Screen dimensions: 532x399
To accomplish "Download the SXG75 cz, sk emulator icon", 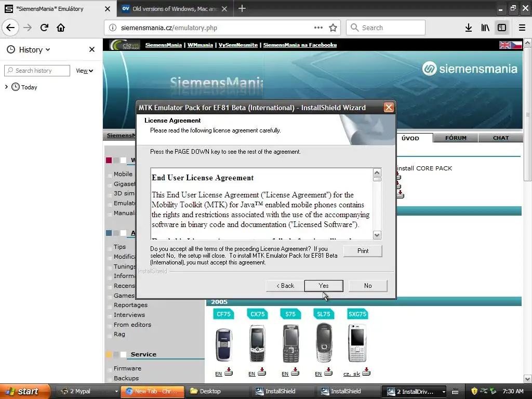I will coord(366,371).
